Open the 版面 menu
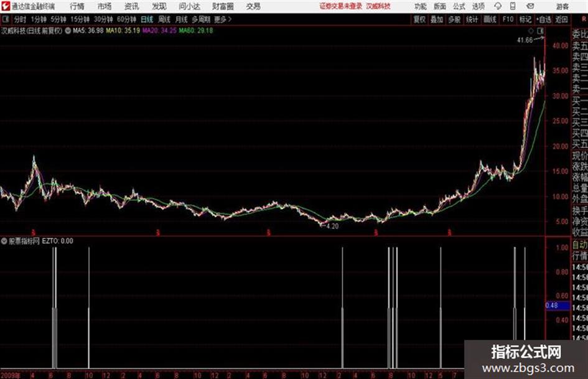This screenshot has height=379, width=588. [440, 6]
